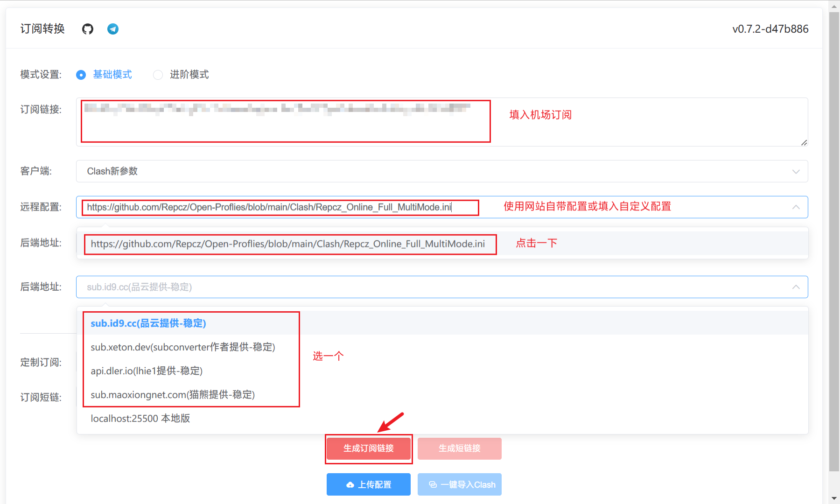This screenshot has width=840, height=504.
Task: Collapse the 远程配置 dropdown chevron
Action: (x=796, y=207)
